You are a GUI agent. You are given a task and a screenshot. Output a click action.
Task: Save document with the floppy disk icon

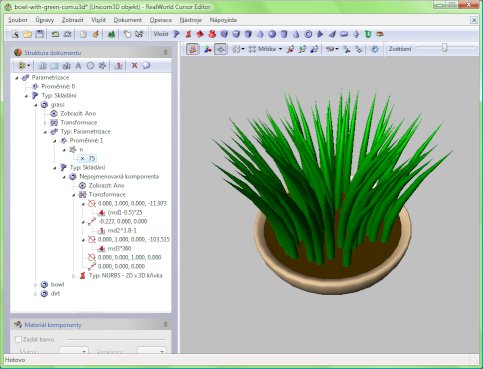pos(39,34)
